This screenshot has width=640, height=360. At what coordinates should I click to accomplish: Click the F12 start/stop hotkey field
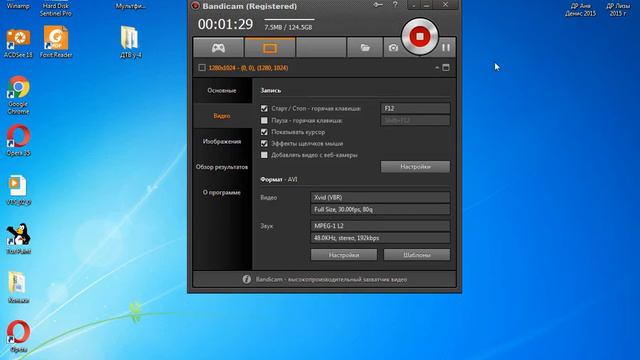[x=416, y=108]
